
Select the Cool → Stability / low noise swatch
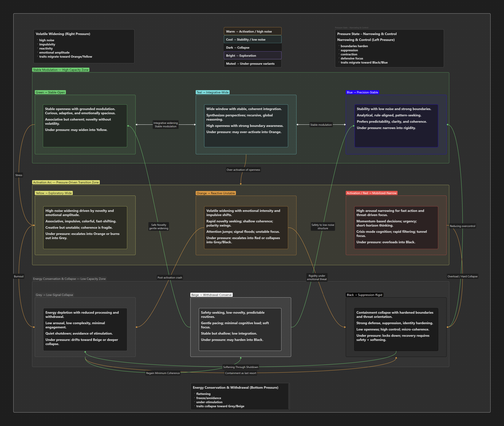pyautogui.click(x=253, y=39)
